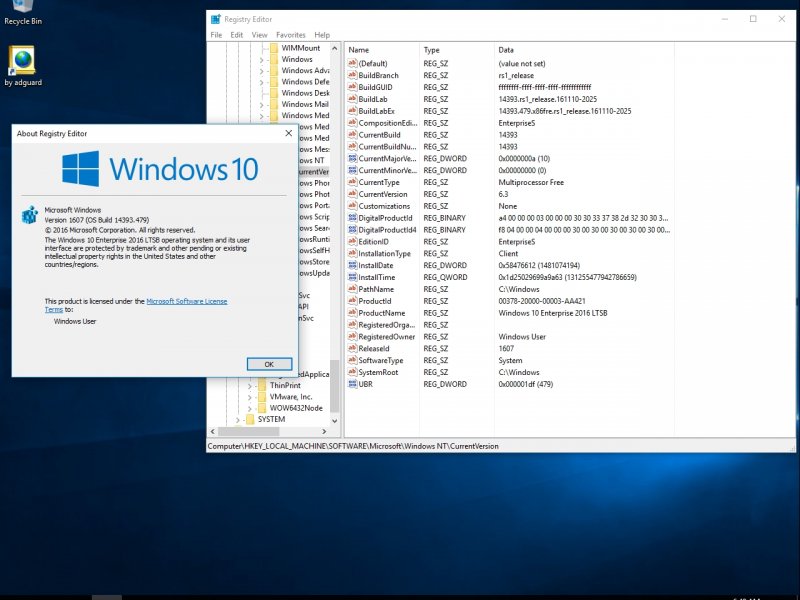
Task: Select the RegisteredOwner value
Action: (x=386, y=337)
